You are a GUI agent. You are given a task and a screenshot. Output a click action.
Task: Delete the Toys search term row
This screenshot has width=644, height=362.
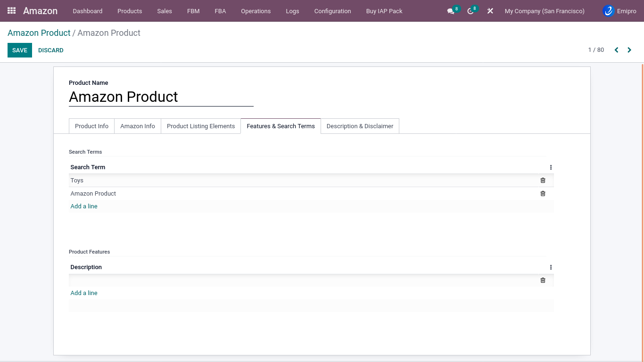(x=543, y=181)
